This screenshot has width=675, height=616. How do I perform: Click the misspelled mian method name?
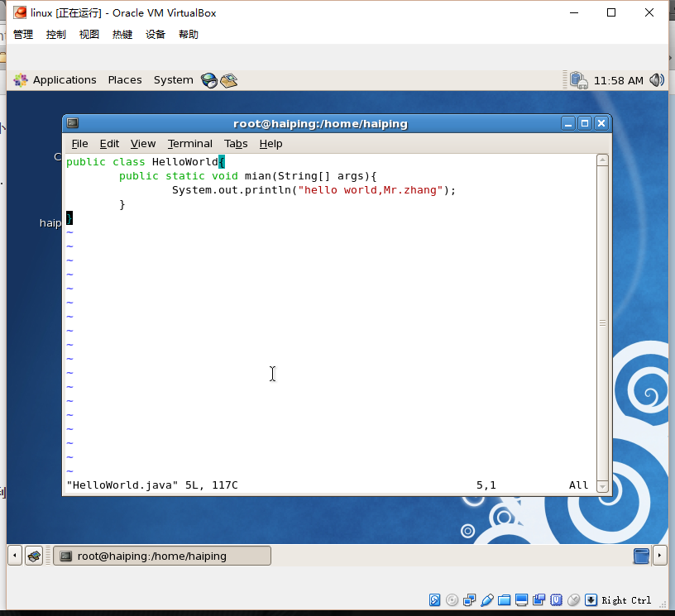tap(257, 176)
